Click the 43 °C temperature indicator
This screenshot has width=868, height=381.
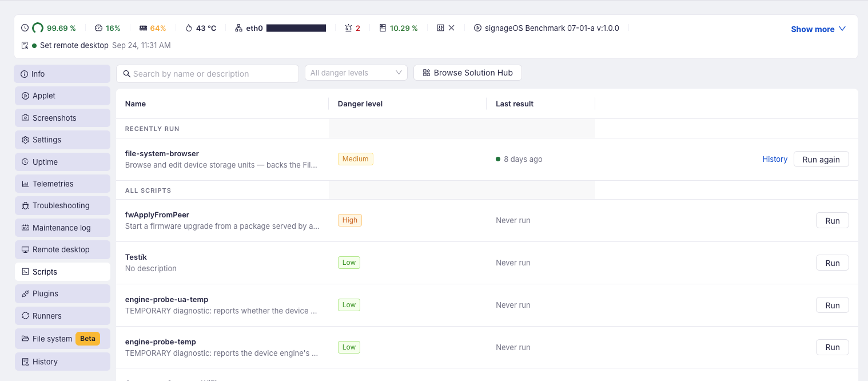[201, 28]
